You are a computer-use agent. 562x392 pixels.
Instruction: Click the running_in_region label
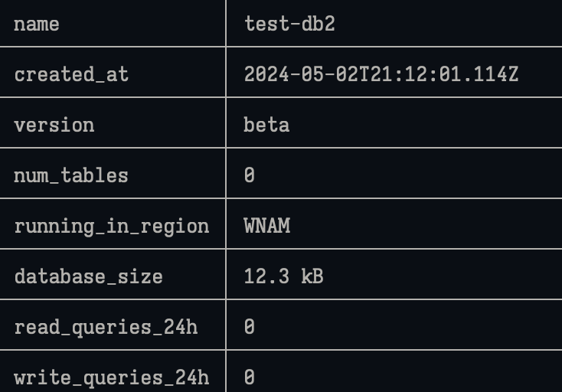pos(112,227)
